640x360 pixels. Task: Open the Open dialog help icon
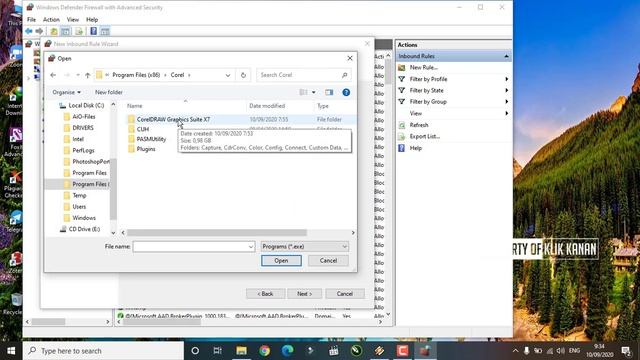click(346, 92)
